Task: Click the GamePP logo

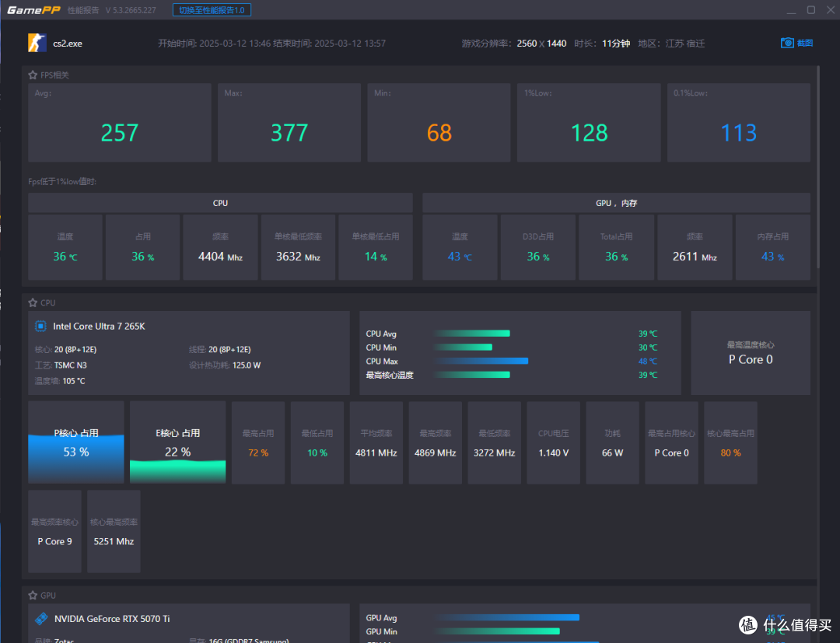Action: [x=33, y=10]
